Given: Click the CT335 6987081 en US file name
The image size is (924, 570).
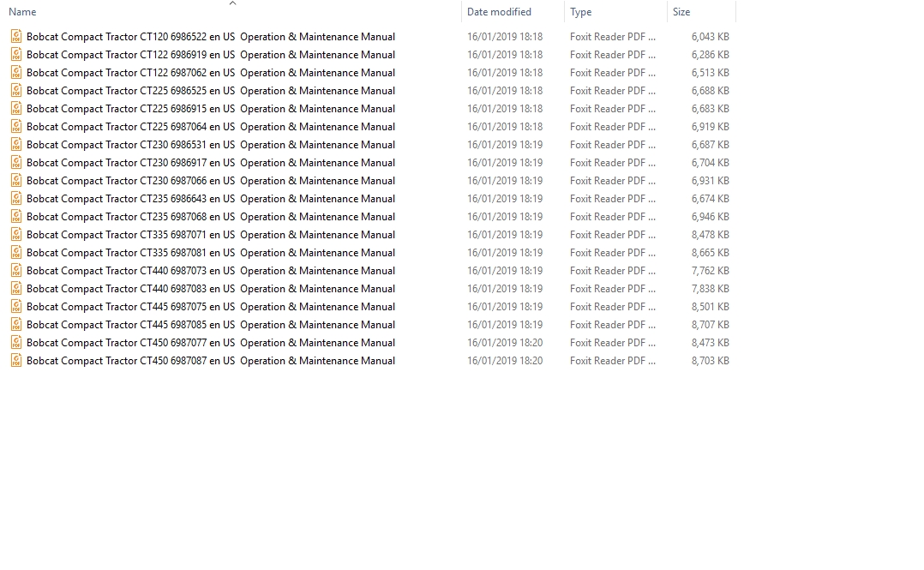Looking at the screenshot, I should 211,252.
